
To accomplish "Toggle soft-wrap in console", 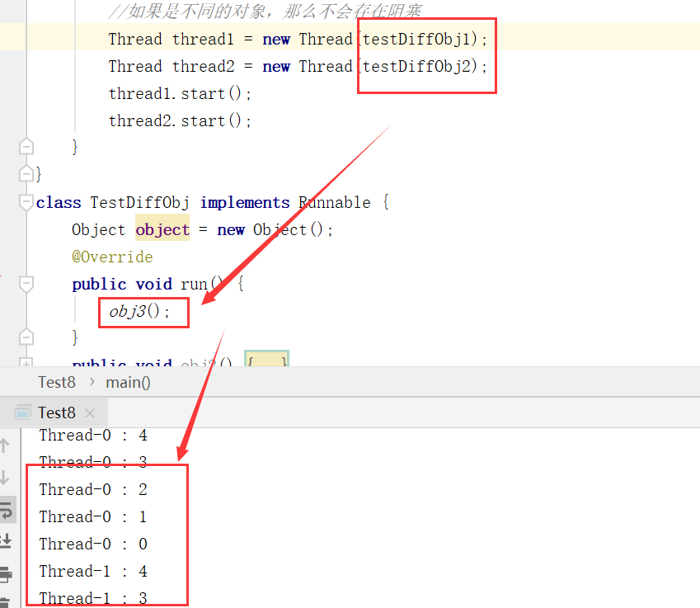I will (x=6, y=510).
